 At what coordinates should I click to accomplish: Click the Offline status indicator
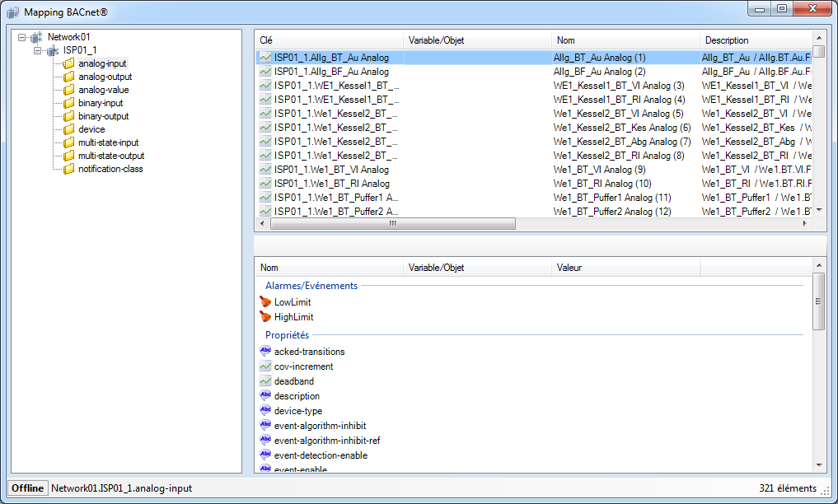coord(28,488)
